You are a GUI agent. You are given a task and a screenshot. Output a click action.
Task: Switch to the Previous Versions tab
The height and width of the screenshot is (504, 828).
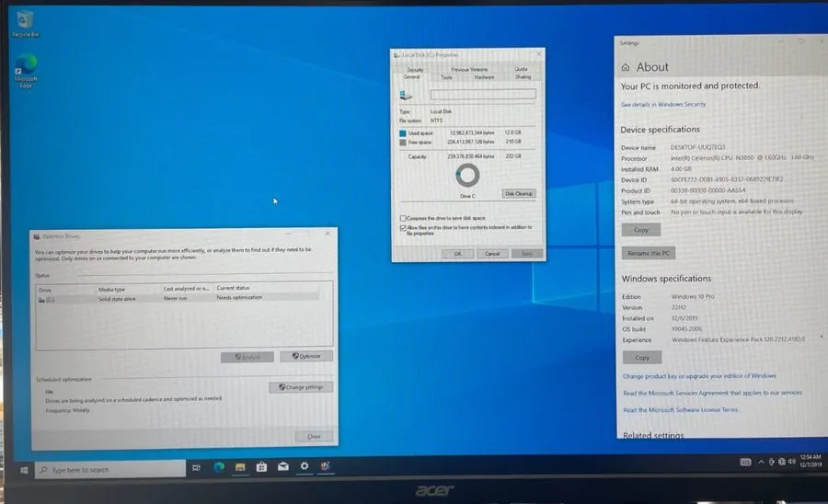(469, 69)
